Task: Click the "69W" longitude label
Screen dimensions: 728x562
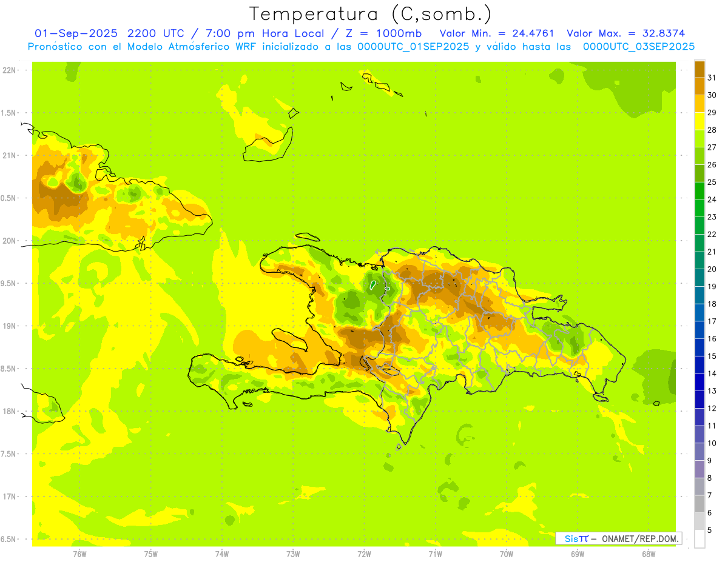Action: (x=577, y=554)
